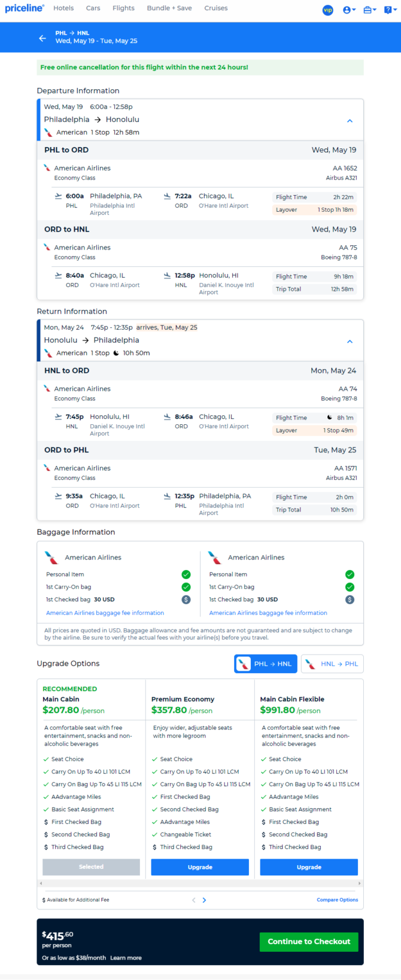Click the left baggage card American Airlines logo
Screen dimensions: 401x980
[51, 558]
